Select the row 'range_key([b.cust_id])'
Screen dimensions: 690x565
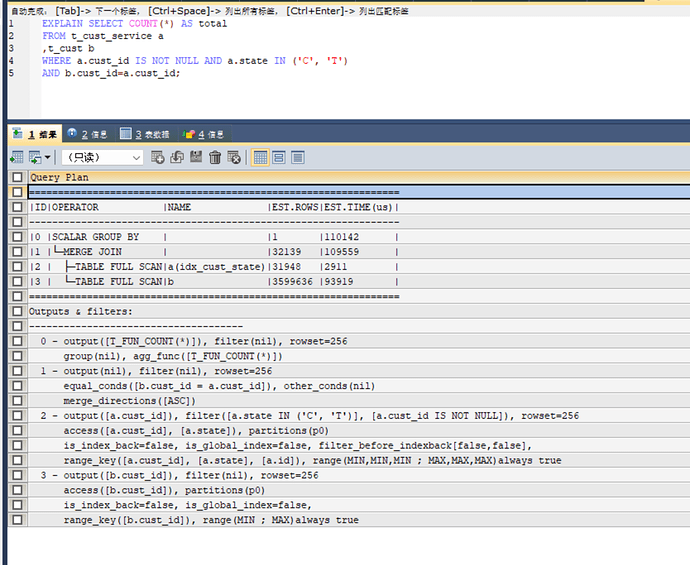coord(359,520)
